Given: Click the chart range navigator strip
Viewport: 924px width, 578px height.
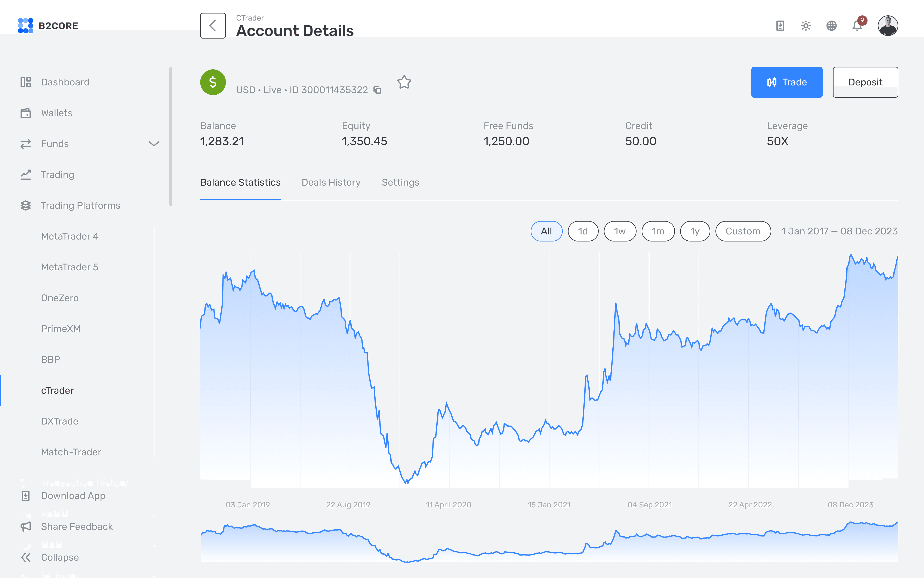Looking at the screenshot, I should point(549,542).
